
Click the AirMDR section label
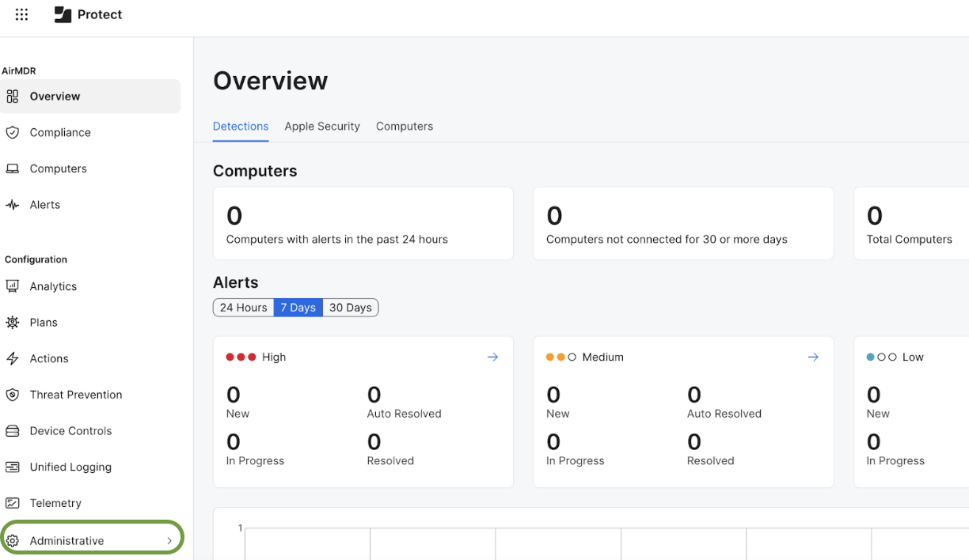(19, 71)
